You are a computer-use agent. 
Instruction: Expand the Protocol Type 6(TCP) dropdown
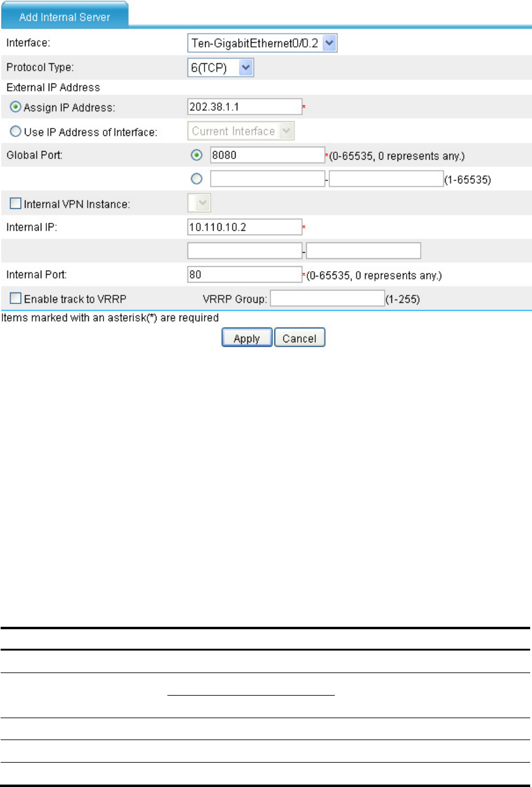pos(220,68)
